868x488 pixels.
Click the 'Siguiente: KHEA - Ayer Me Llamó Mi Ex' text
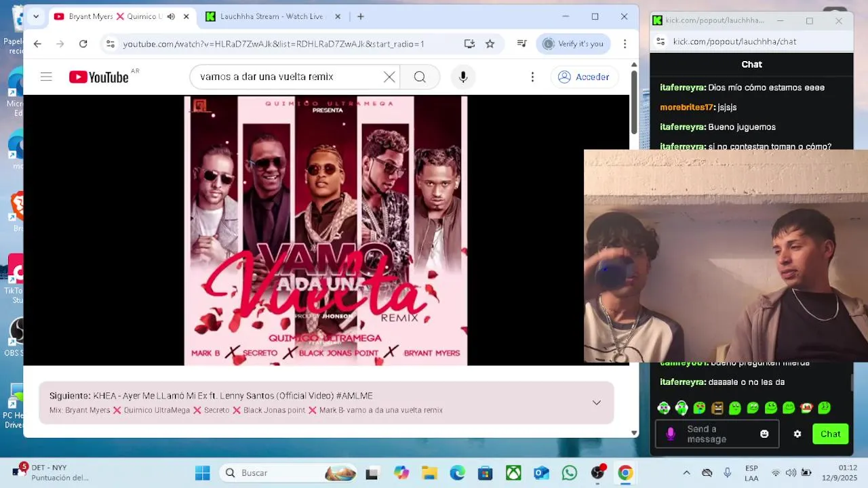click(211, 396)
